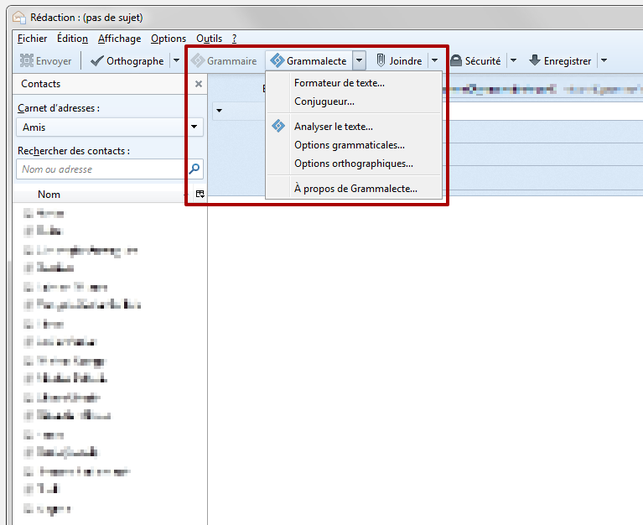Click the Sécurité lock button
Screen dimensions: 643x525
click(475, 61)
